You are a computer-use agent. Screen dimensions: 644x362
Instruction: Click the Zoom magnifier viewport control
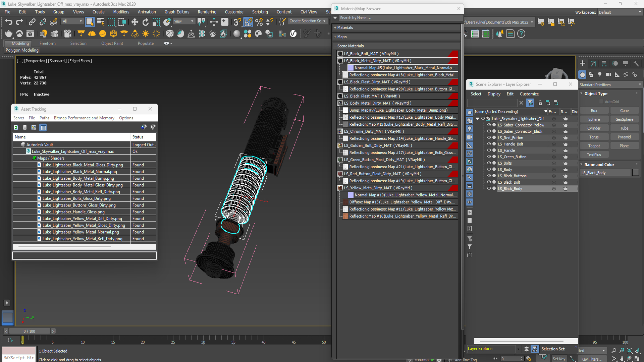tap(613, 351)
